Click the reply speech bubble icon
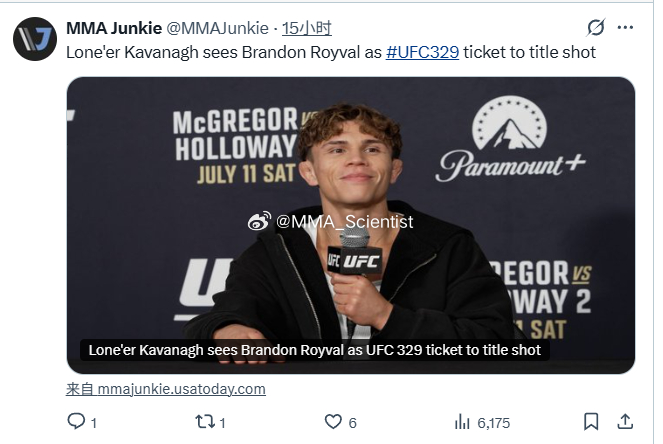 click(x=76, y=421)
